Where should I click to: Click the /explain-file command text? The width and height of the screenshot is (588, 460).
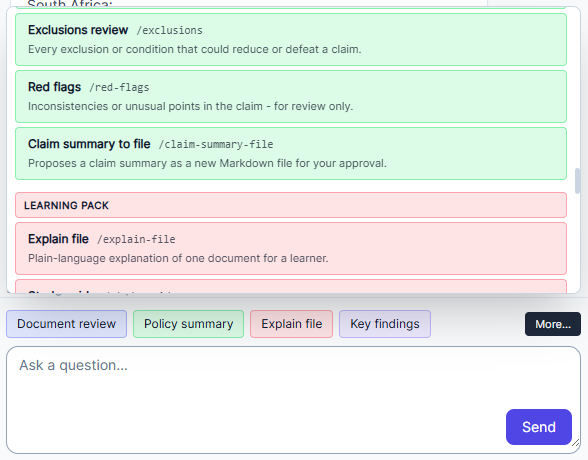point(136,239)
